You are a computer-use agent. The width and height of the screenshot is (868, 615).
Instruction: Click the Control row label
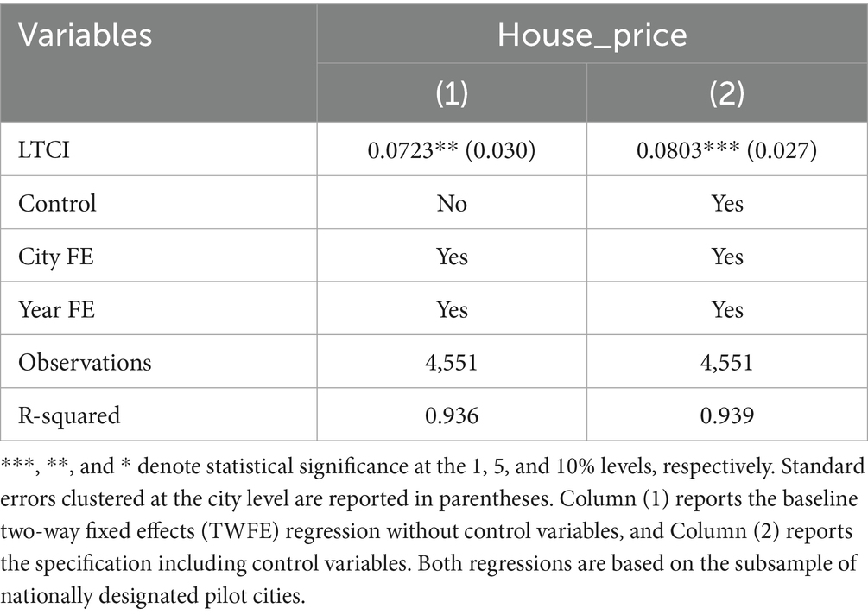(x=57, y=204)
